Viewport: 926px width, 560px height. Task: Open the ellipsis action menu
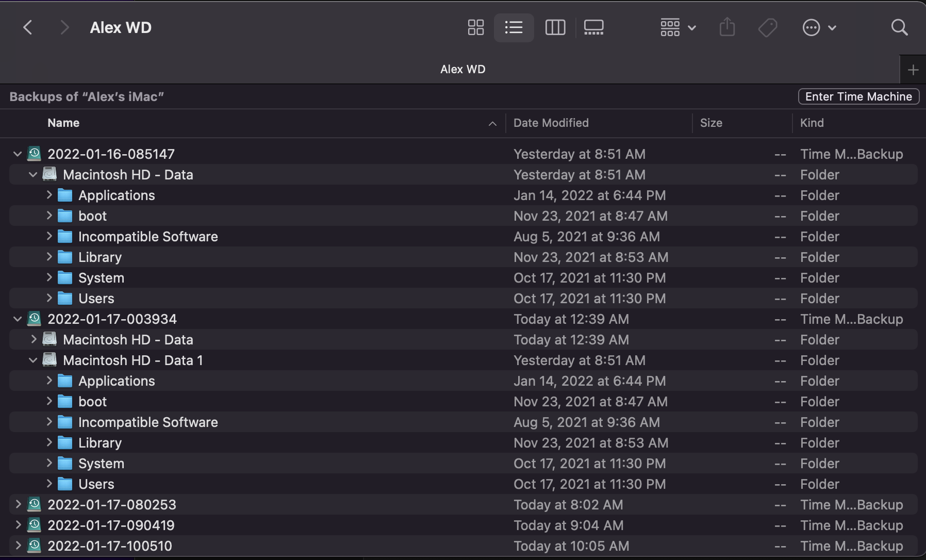pos(819,27)
